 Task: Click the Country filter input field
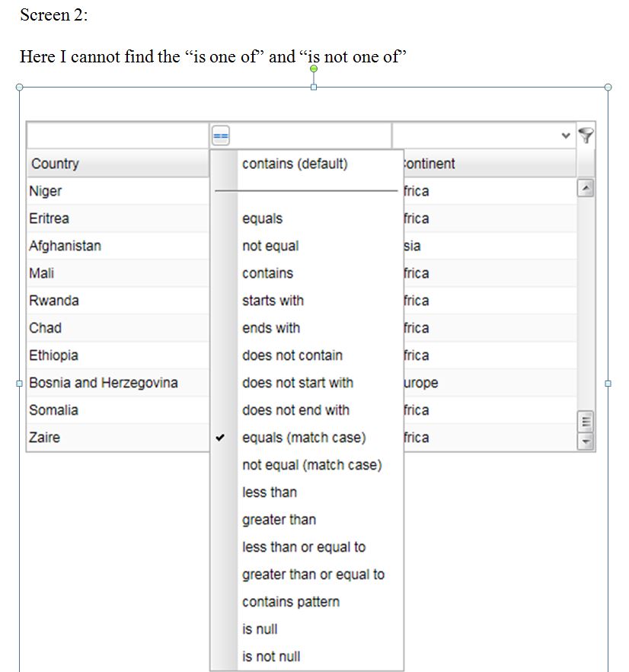117,136
